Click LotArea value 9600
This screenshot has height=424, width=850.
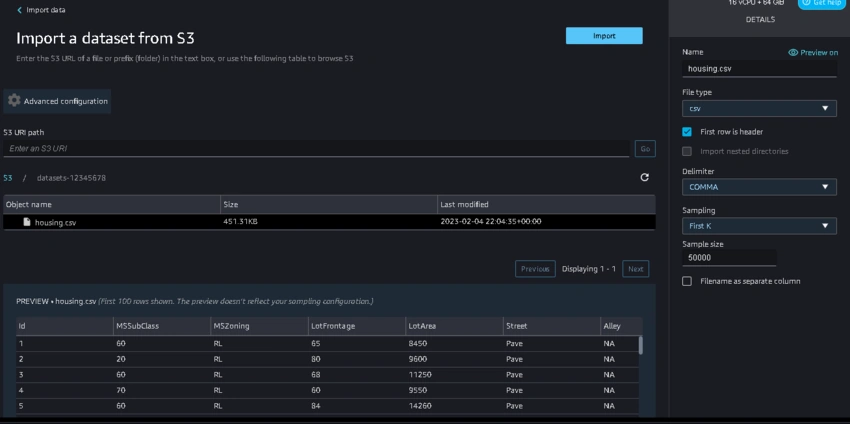click(x=417, y=359)
